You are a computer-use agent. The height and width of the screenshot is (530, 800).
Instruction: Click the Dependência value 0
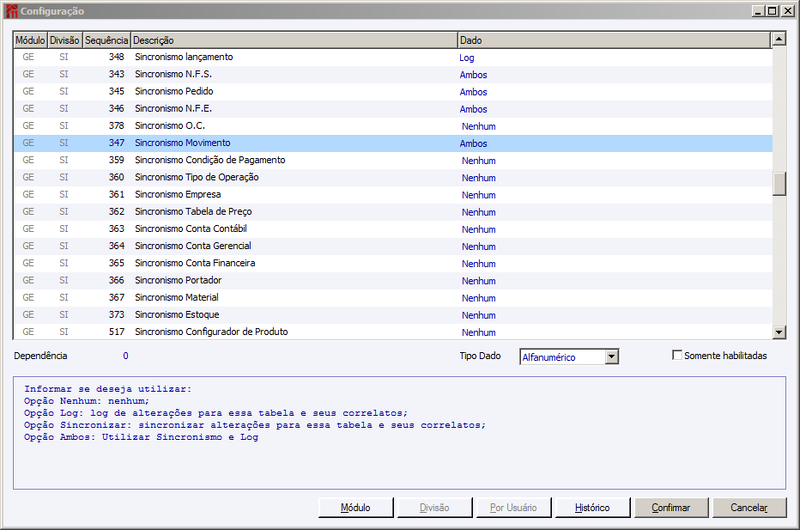tap(126, 356)
